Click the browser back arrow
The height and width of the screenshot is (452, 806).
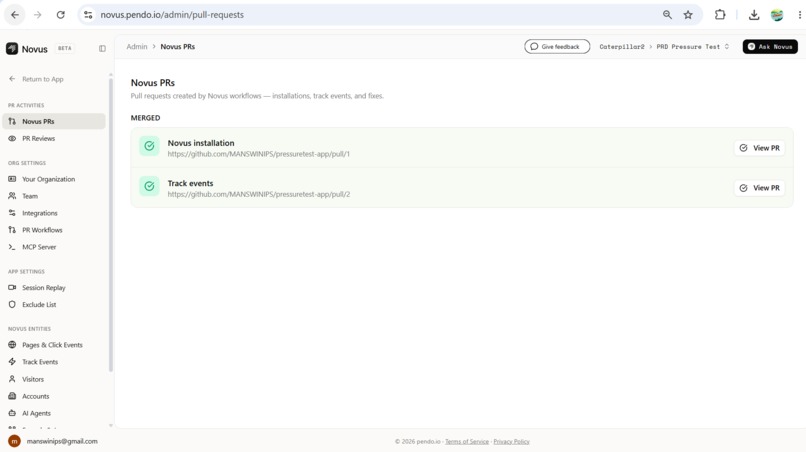pos(15,15)
